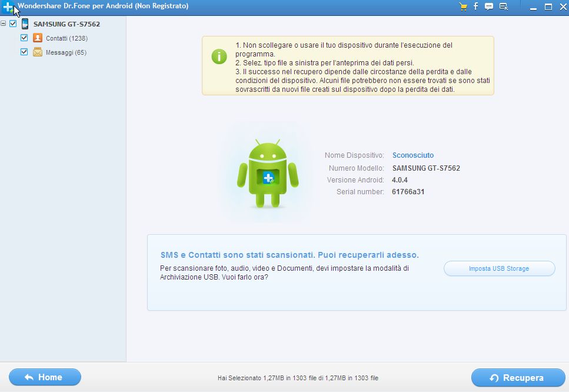
Task: Click the 'SMS e Contatti sono stati scansionati' heading
Action: point(290,255)
